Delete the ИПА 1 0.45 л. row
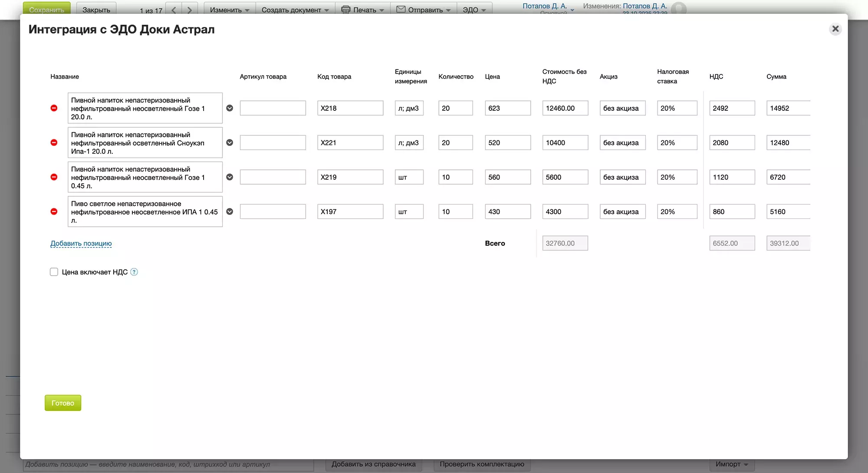 (54, 212)
